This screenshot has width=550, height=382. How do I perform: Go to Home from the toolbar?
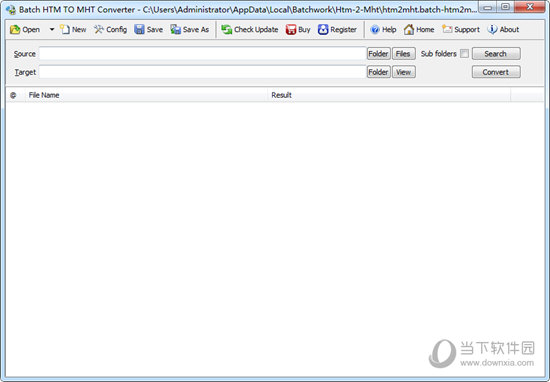[x=419, y=30]
